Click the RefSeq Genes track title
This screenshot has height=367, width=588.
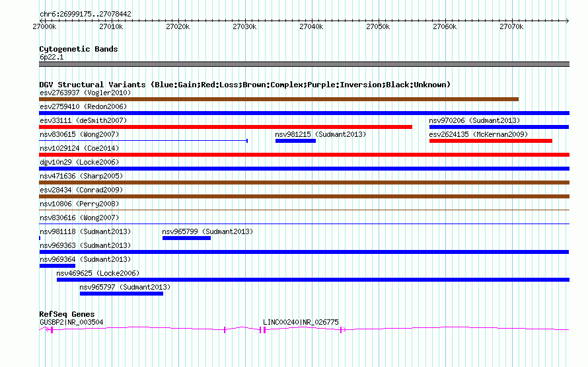[x=67, y=314]
